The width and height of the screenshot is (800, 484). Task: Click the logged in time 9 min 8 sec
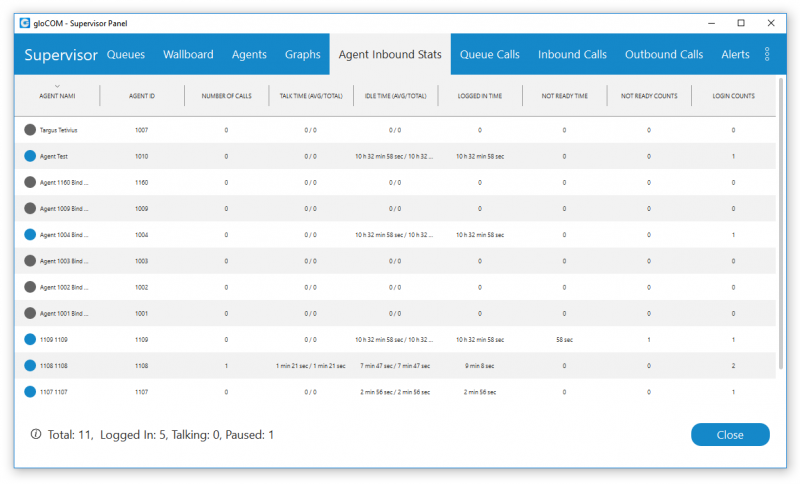(x=480, y=366)
